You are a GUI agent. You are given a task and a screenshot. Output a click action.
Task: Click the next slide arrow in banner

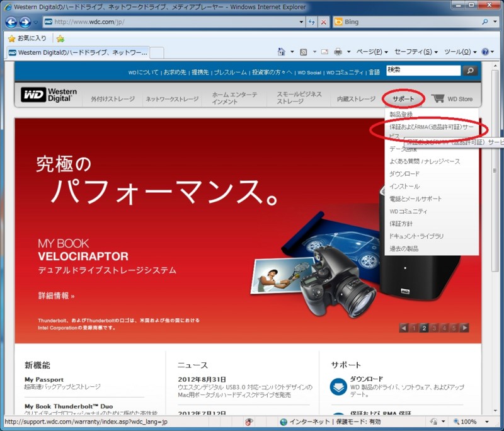[x=464, y=328]
